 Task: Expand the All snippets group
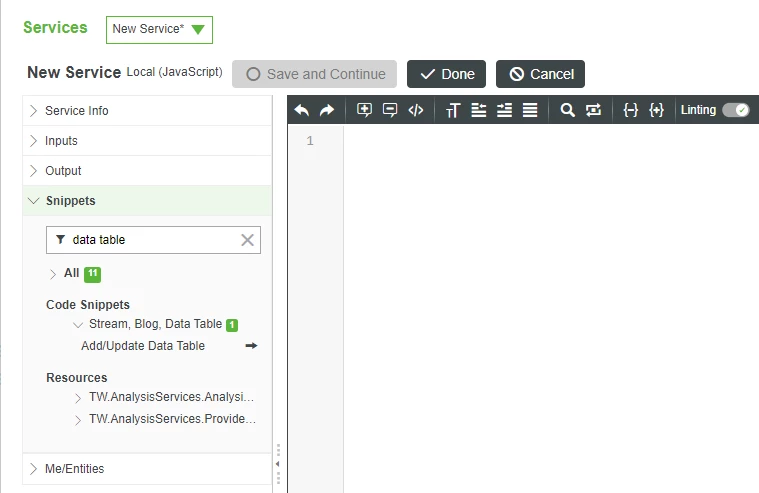pyautogui.click(x=53, y=274)
